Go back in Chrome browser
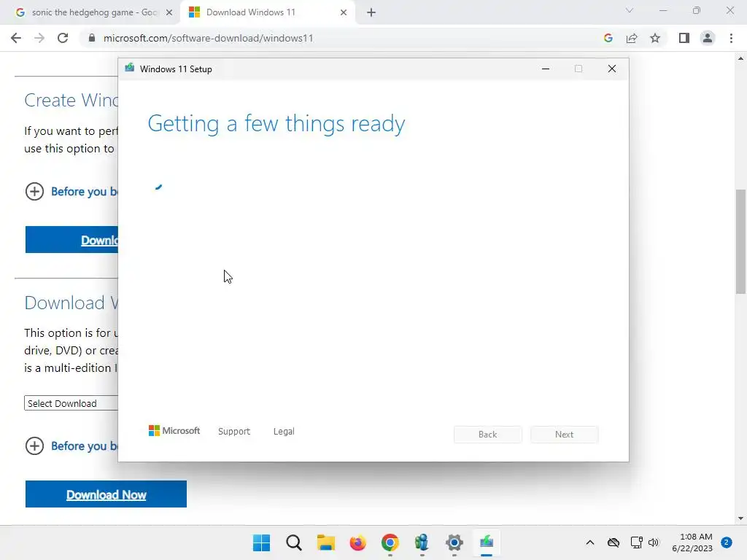 pos(16,38)
